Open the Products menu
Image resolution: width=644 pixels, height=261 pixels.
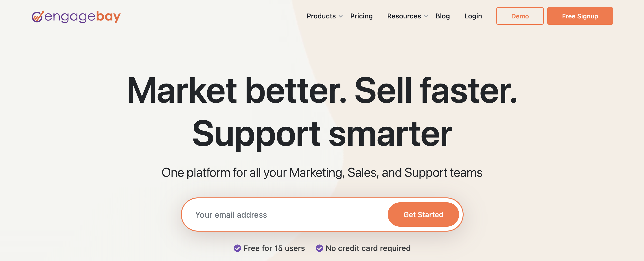pos(321,16)
